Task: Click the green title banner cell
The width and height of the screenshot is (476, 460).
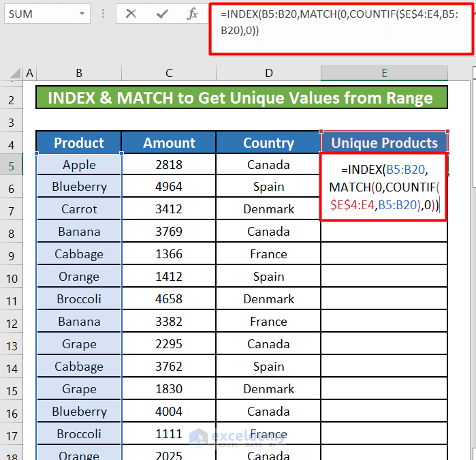Action: [242, 98]
